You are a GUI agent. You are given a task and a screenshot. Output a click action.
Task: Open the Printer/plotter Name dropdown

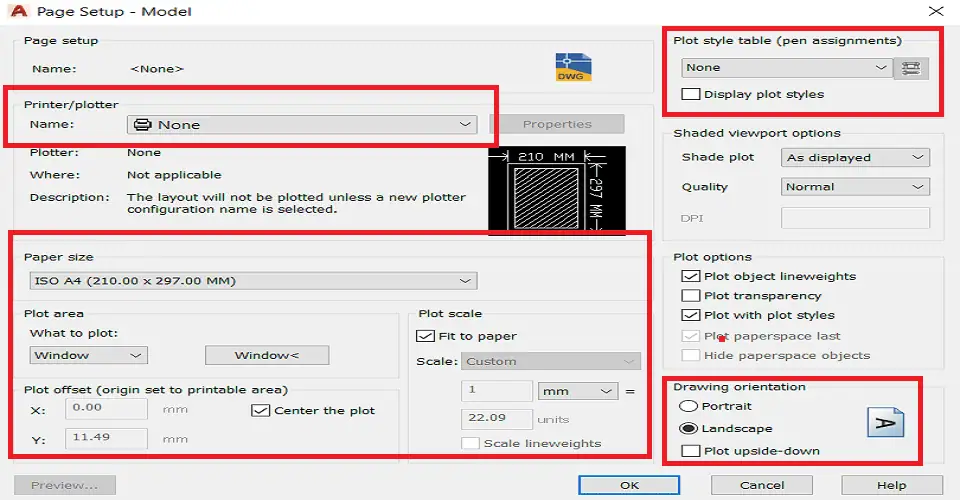pos(302,125)
